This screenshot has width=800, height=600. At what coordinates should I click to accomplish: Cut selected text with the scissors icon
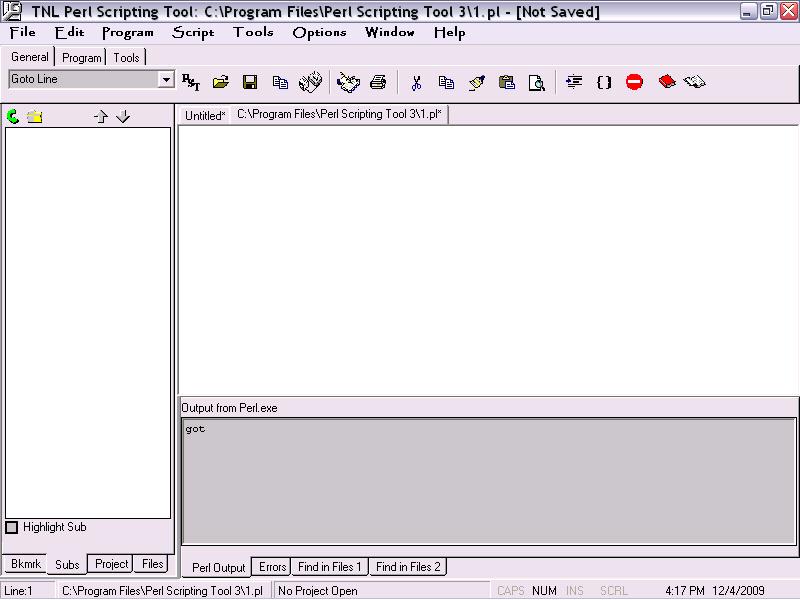click(x=416, y=82)
